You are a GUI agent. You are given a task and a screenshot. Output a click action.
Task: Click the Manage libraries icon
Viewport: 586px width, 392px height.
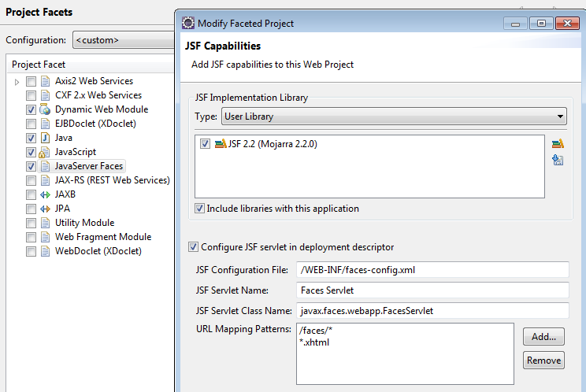[x=558, y=143]
